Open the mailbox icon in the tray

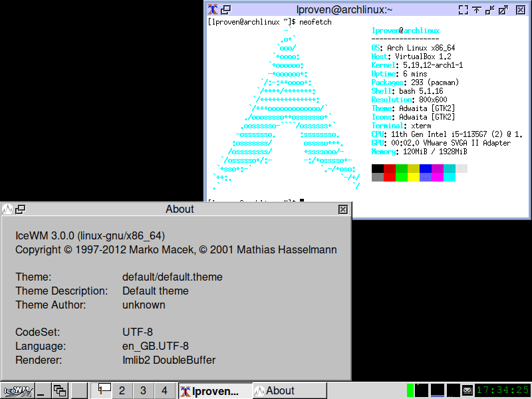(x=467, y=390)
